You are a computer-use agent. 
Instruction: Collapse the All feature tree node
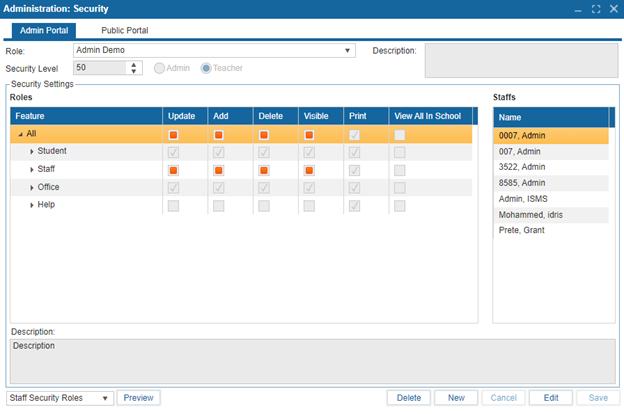(x=20, y=135)
